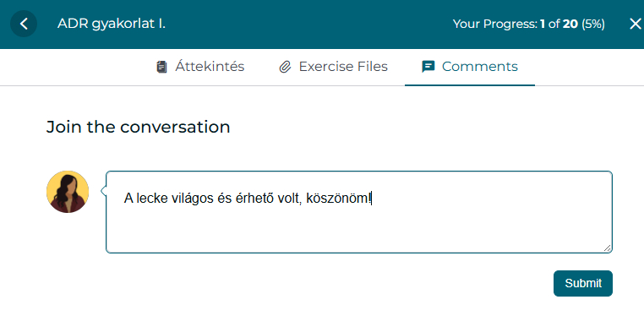Viewport: 644px width, 316px height.
Task: Click the Join the conversation heading
Action: 138,127
